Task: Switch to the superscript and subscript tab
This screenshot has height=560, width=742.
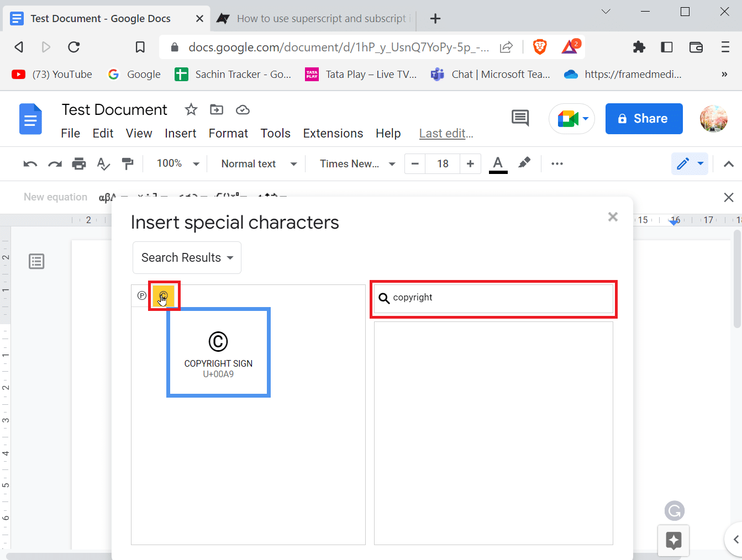Action: coord(313,18)
